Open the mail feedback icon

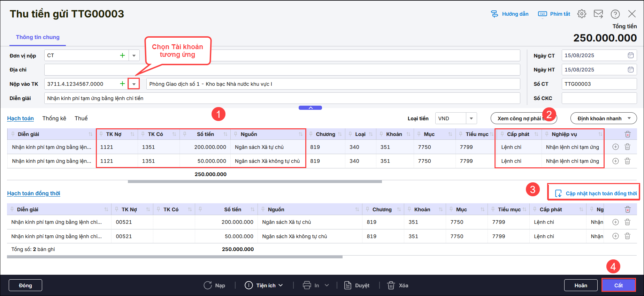pos(598,14)
